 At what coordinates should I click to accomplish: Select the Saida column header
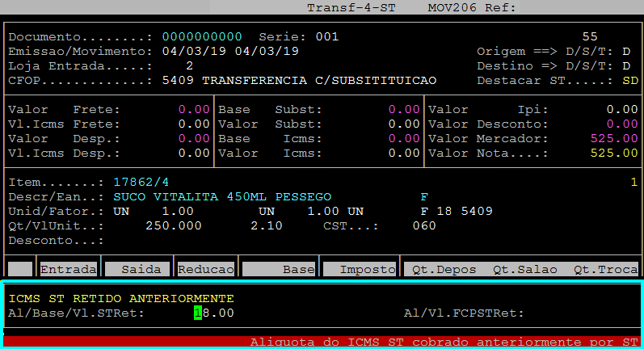(x=137, y=269)
